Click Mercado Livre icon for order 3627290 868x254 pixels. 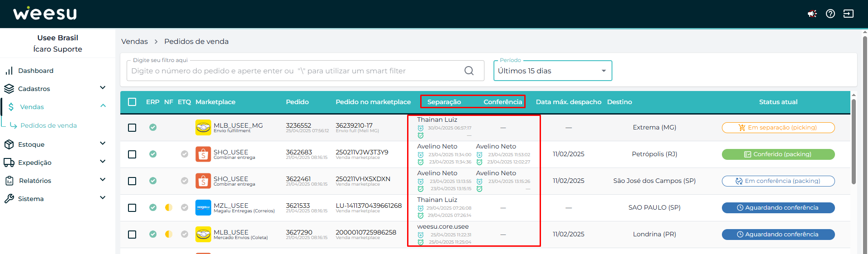coord(203,234)
